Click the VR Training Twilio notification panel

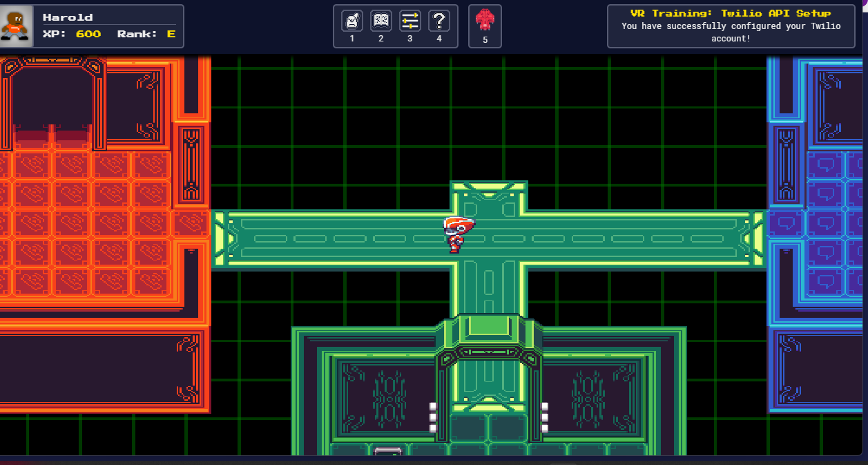[x=731, y=26]
